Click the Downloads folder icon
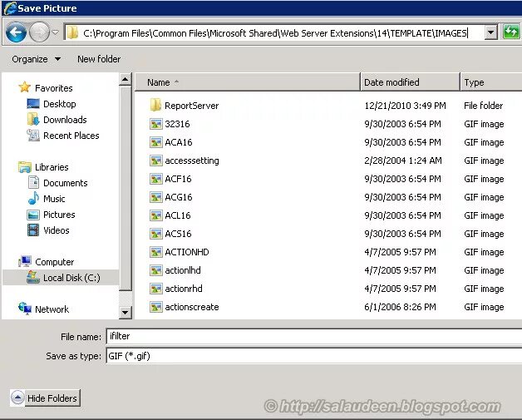Image resolution: width=522 pixels, height=420 pixels. click(x=33, y=119)
